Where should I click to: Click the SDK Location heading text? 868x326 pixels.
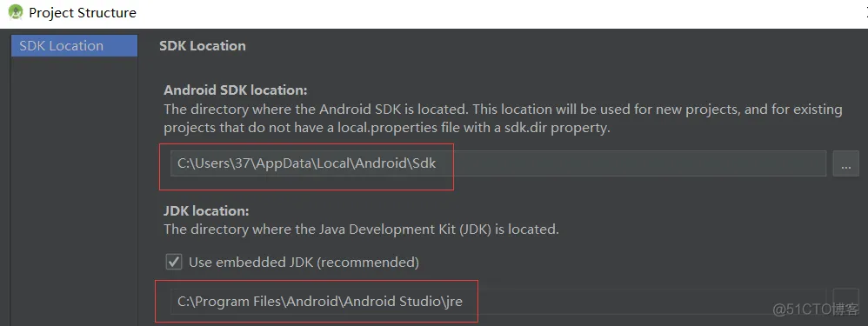coord(203,46)
